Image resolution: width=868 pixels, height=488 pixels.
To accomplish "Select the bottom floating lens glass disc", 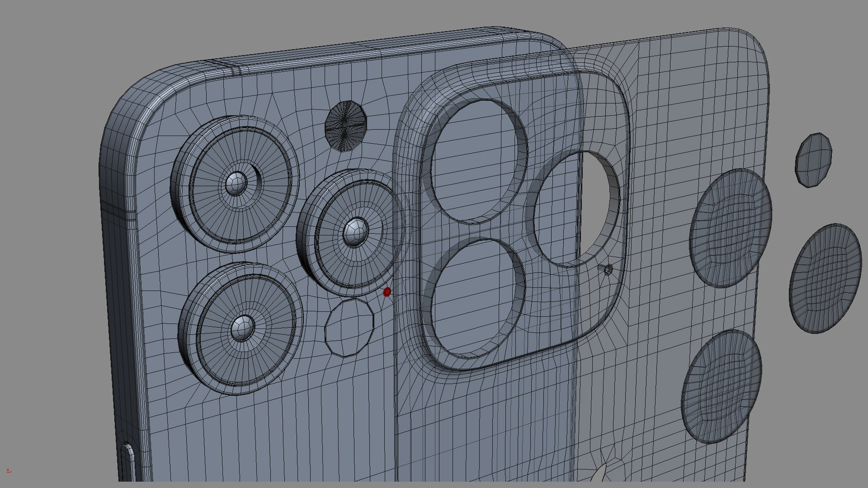I will pyautogui.click(x=722, y=388).
